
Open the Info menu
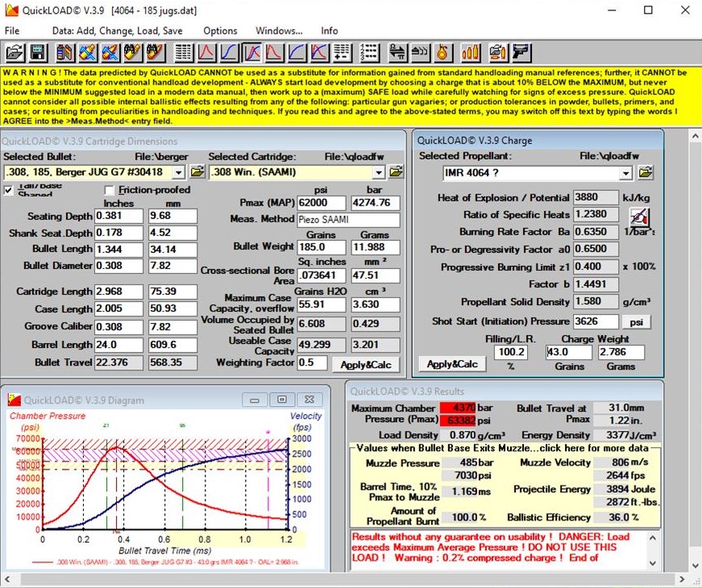pos(330,31)
